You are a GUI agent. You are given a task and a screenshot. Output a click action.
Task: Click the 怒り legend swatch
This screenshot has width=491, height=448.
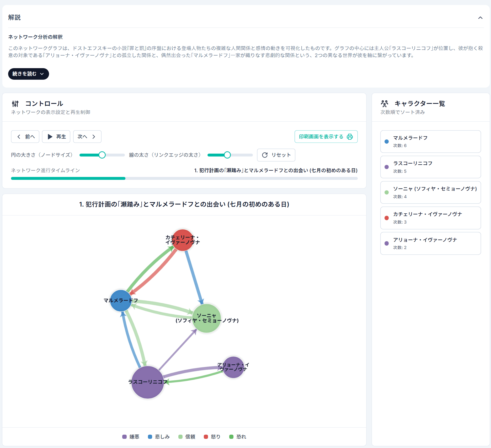(206, 437)
